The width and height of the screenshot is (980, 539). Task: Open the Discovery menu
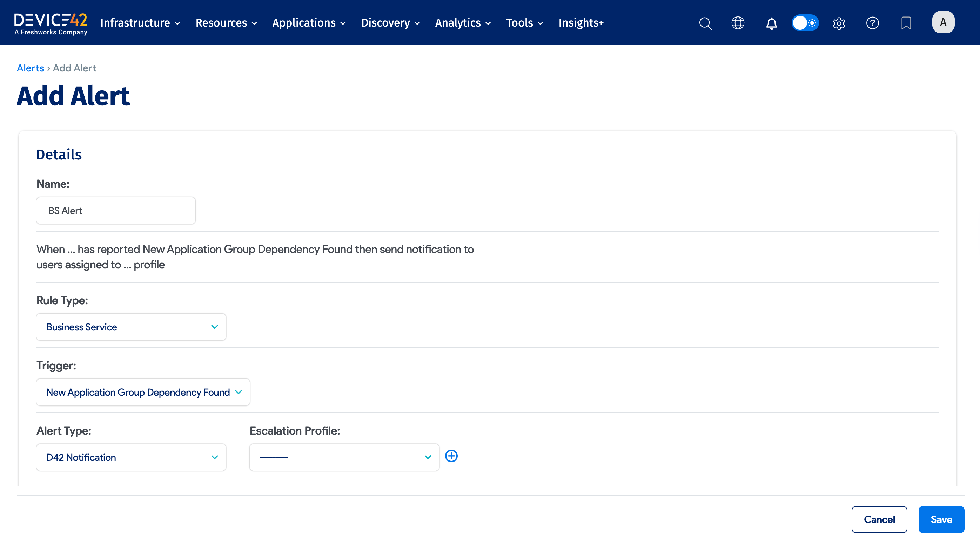pos(390,23)
